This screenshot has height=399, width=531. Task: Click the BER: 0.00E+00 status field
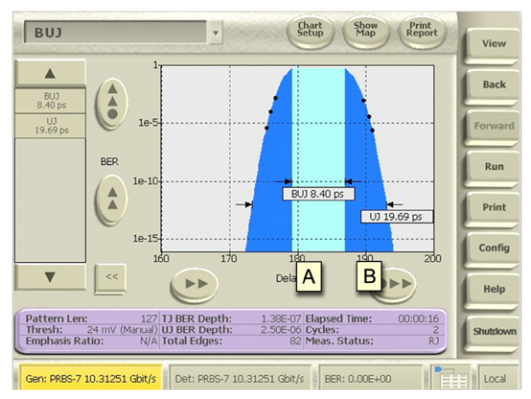click(x=370, y=378)
